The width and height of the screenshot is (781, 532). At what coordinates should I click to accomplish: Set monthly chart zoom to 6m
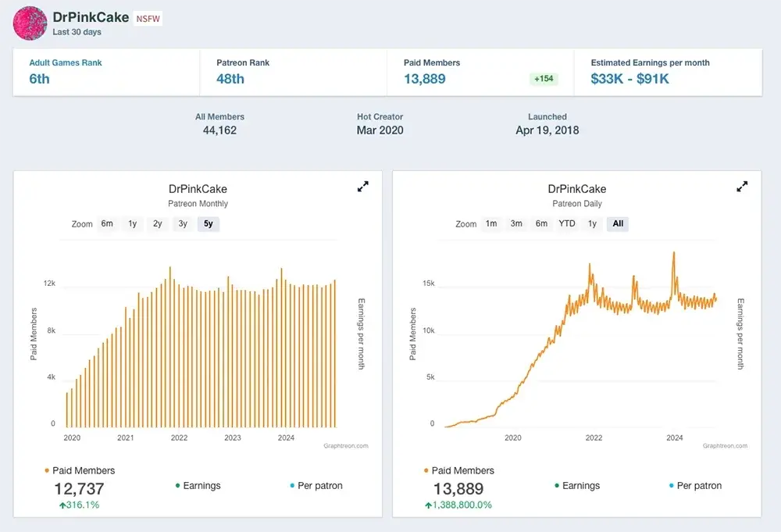(107, 223)
